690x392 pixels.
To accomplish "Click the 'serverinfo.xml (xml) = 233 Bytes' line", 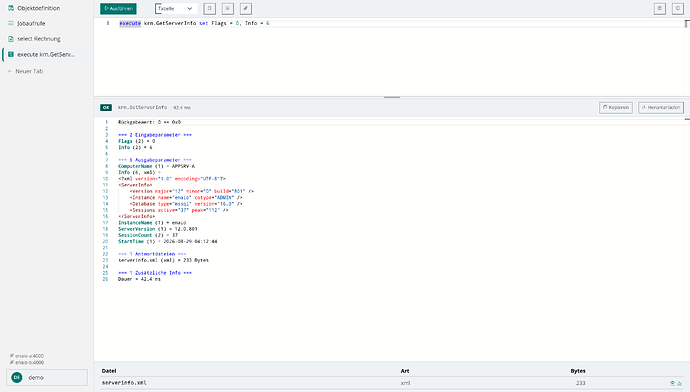I will pyautogui.click(x=163, y=260).
